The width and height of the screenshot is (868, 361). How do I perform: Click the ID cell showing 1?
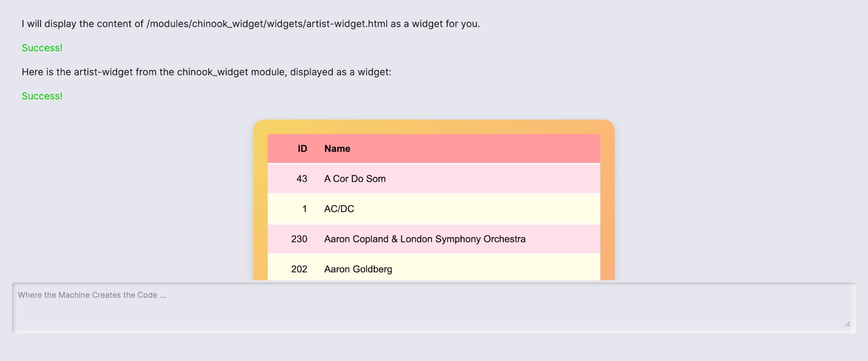[304, 209]
